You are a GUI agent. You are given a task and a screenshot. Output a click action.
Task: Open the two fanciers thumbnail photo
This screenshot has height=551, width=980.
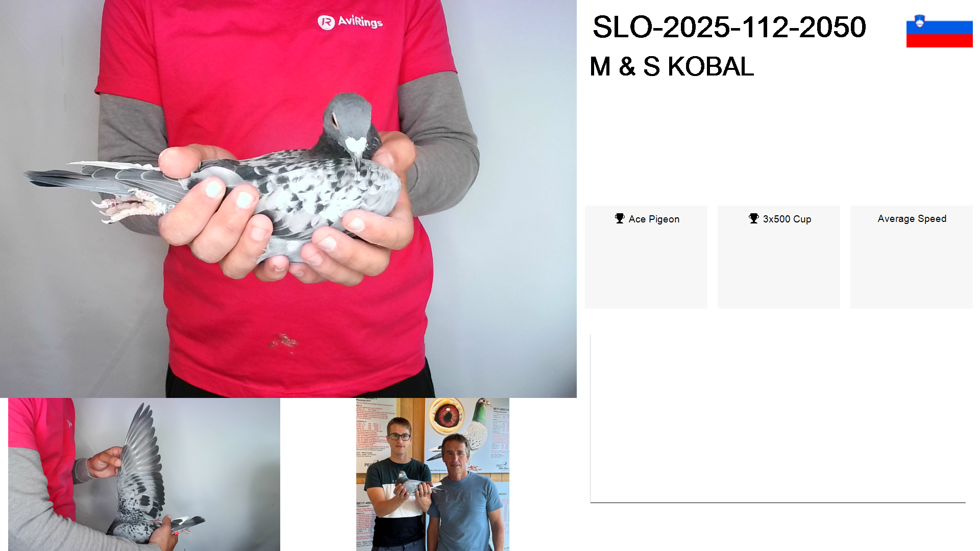[433, 474]
